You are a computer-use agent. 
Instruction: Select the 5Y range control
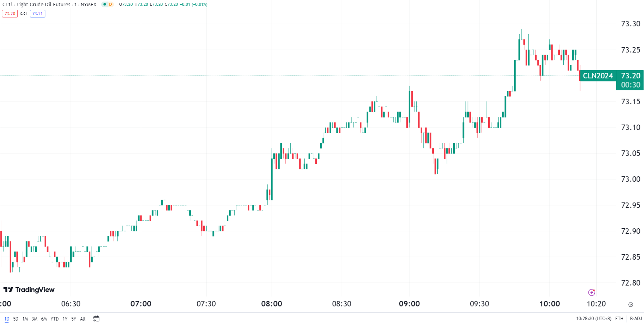tap(73, 319)
